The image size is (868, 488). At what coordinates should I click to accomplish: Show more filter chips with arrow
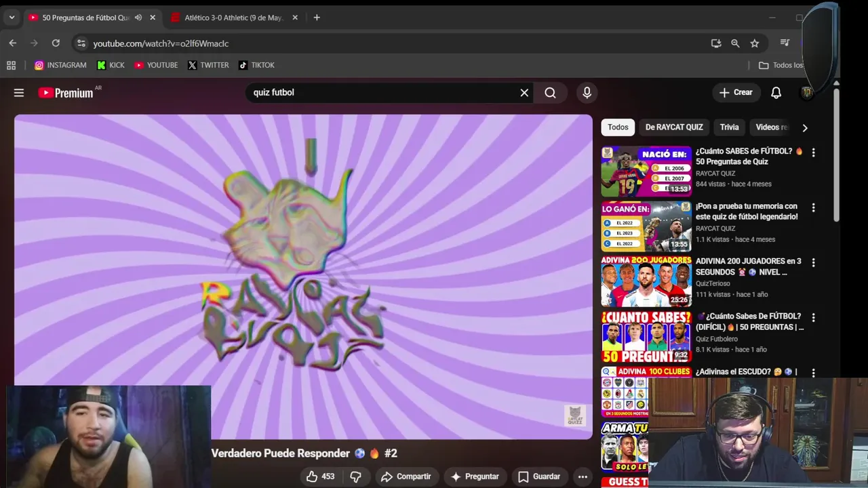805,127
